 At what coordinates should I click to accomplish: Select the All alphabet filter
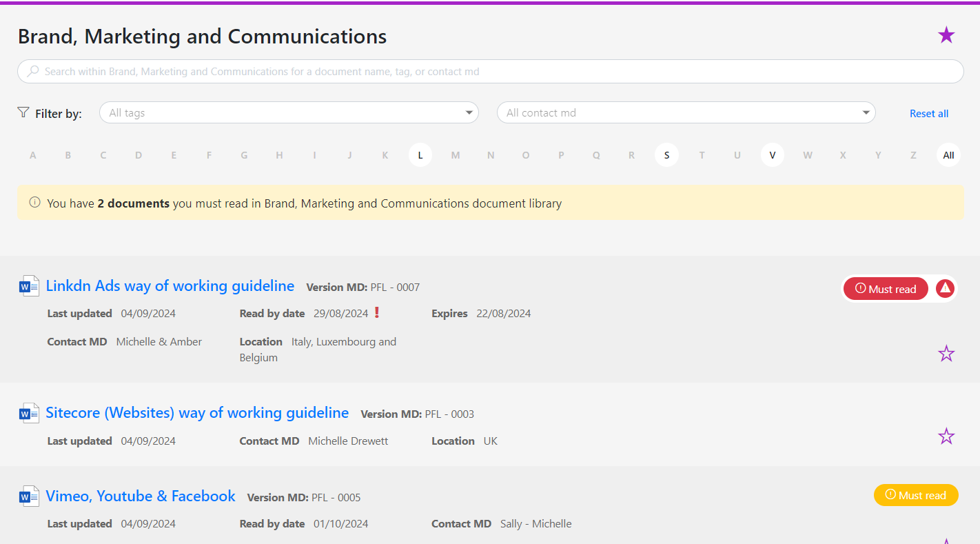click(x=948, y=155)
